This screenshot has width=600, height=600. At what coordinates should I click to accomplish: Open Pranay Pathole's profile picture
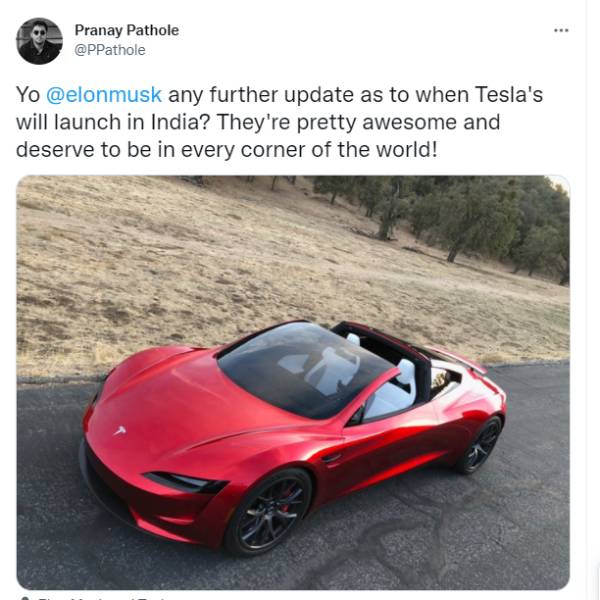pos(39,41)
